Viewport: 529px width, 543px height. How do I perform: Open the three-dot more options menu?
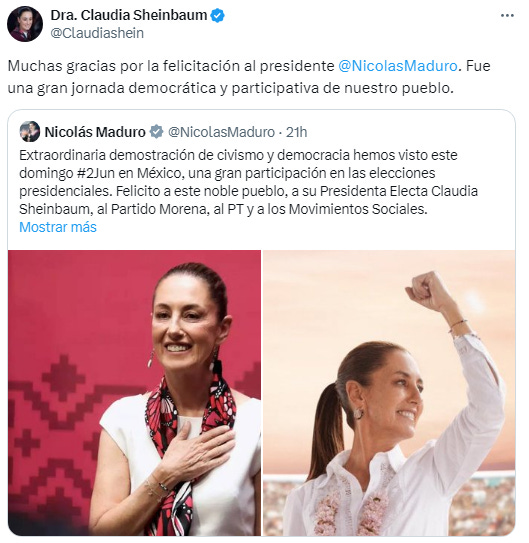tap(507, 16)
